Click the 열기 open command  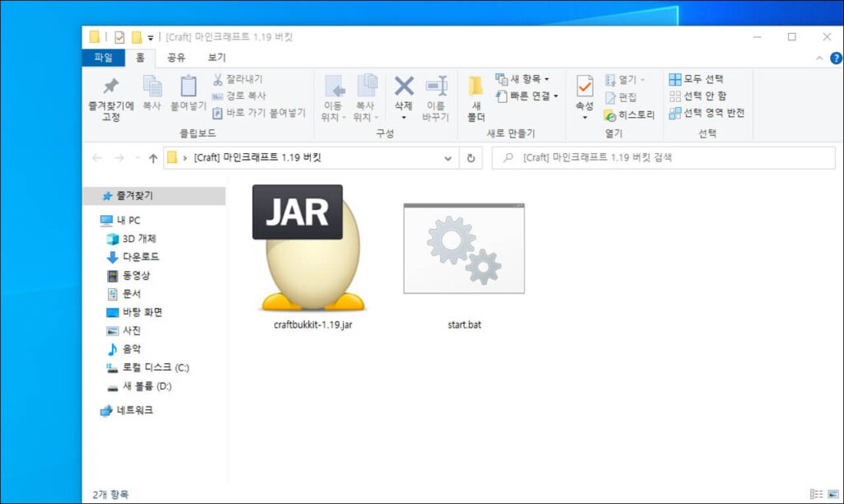point(625,80)
